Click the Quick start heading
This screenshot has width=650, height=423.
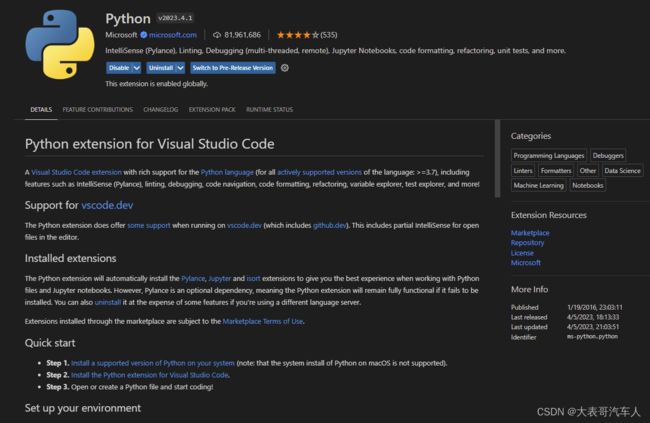pos(50,343)
